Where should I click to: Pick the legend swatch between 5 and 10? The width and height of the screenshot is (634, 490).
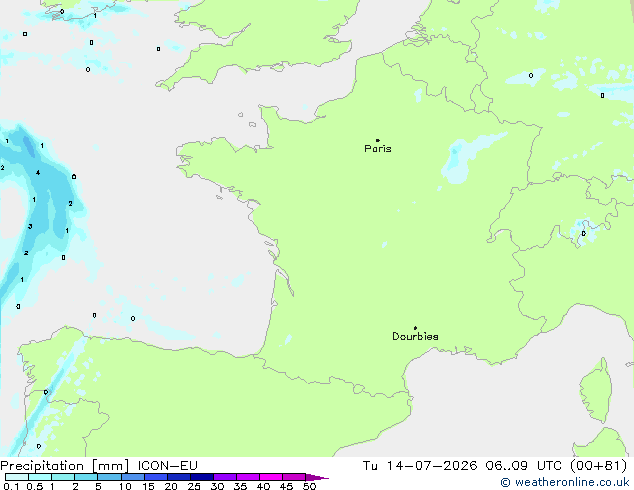[x=109, y=477]
